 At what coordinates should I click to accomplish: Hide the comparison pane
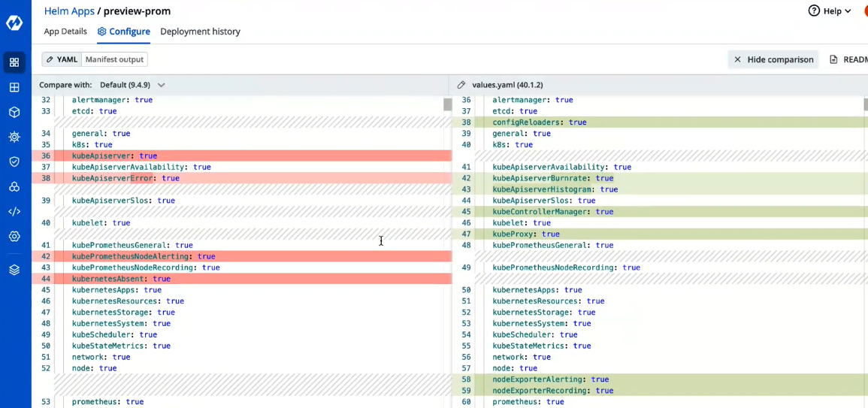click(x=773, y=59)
